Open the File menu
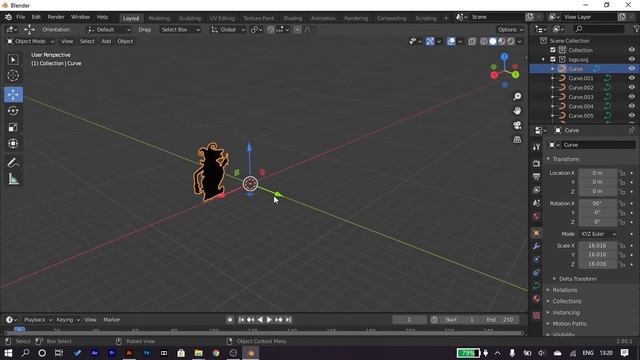Viewport: 640px width, 360px height. (20, 17)
